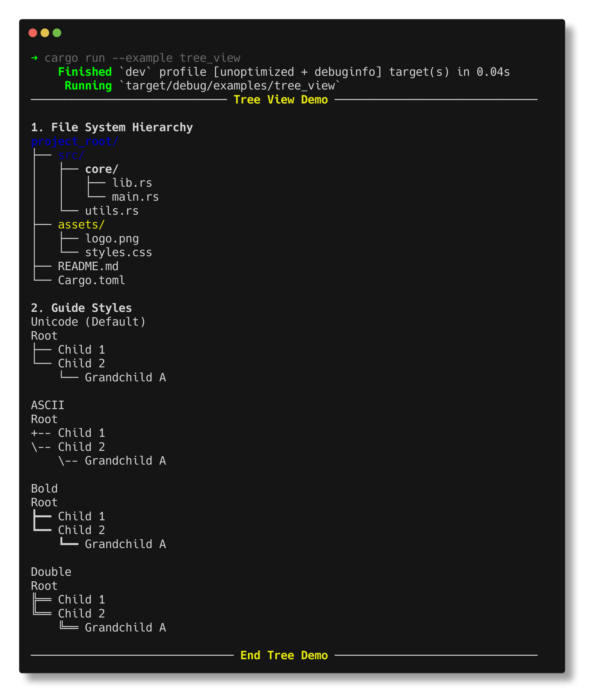Click the ASCII guide style label
This screenshot has width=592, height=700.
(x=47, y=405)
